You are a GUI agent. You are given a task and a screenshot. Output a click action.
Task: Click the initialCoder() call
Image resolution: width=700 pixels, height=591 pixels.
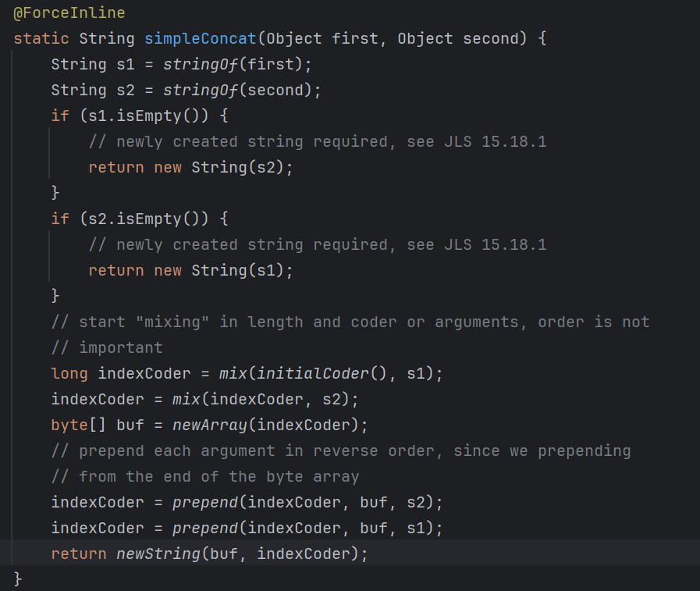coord(322,373)
